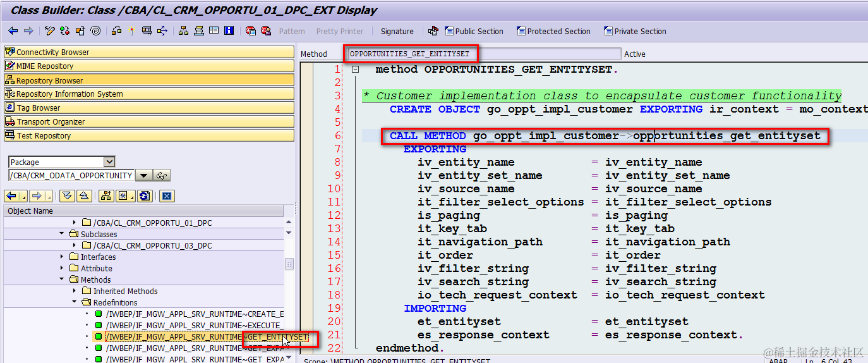Open the Test Repository
868x363 pixels.
(149, 135)
